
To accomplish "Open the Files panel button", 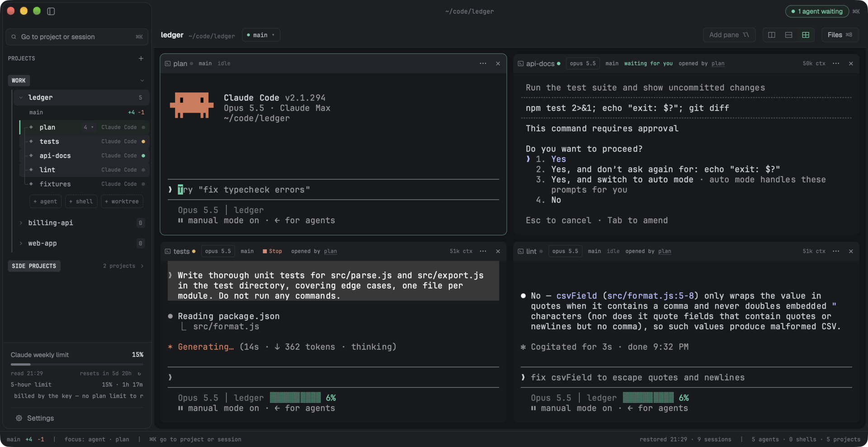I will (840, 35).
